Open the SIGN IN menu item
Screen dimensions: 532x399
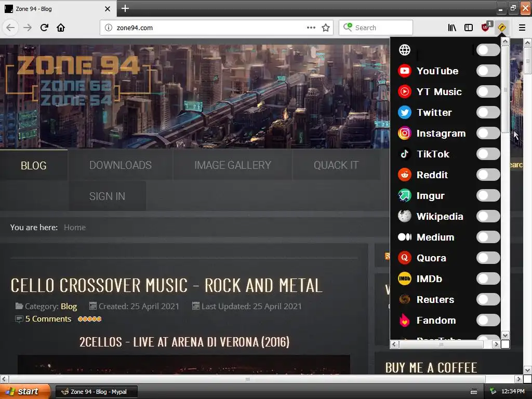107,196
